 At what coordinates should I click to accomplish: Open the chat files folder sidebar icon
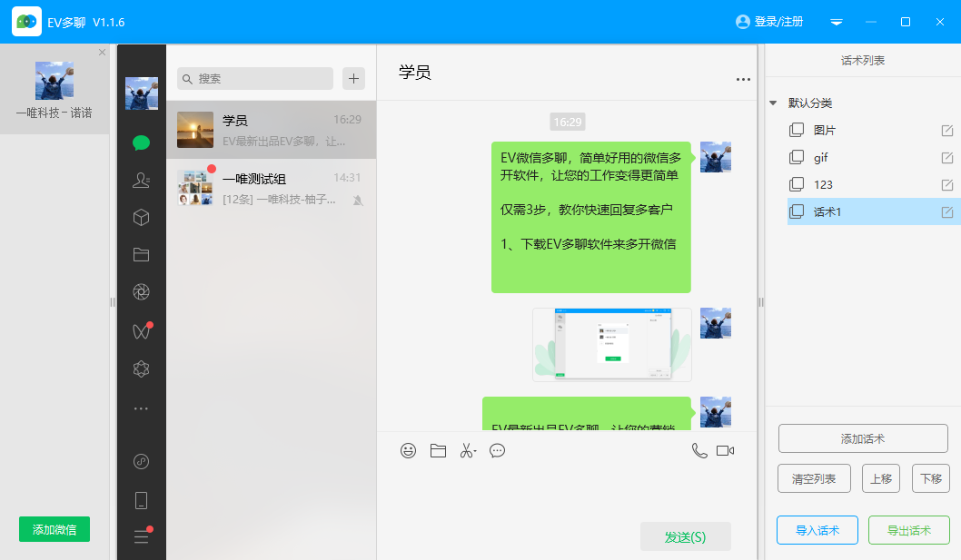[x=141, y=255]
